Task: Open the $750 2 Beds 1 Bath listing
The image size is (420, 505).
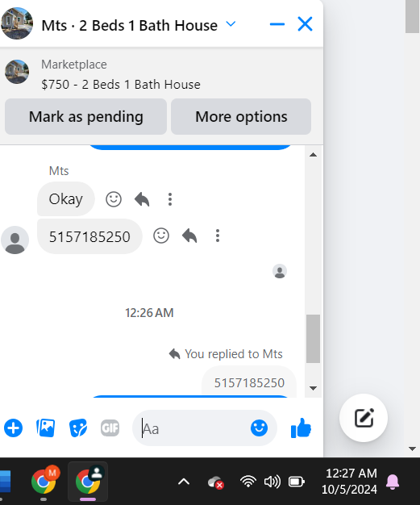Action: point(121,85)
